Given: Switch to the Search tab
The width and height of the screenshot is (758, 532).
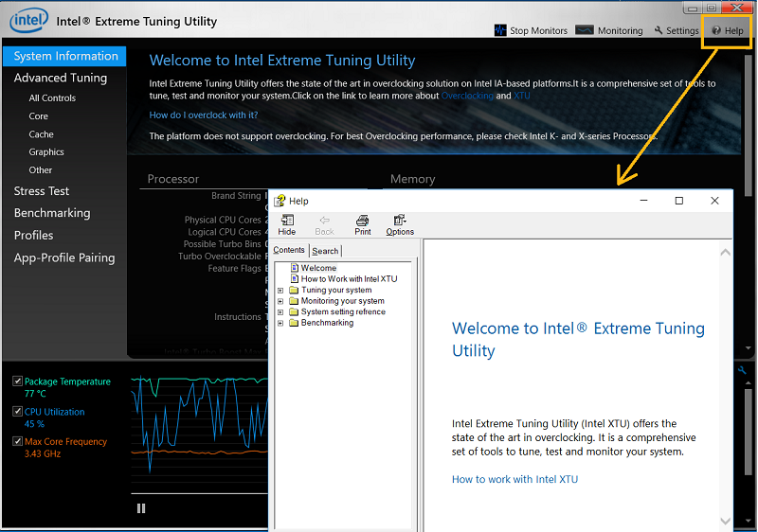Looking at the screenshot, I should pyautogui.click(x=325, y=251).
